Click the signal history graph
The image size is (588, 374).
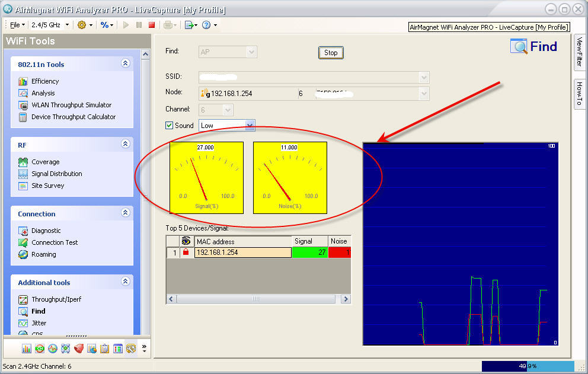coord(461,244)
